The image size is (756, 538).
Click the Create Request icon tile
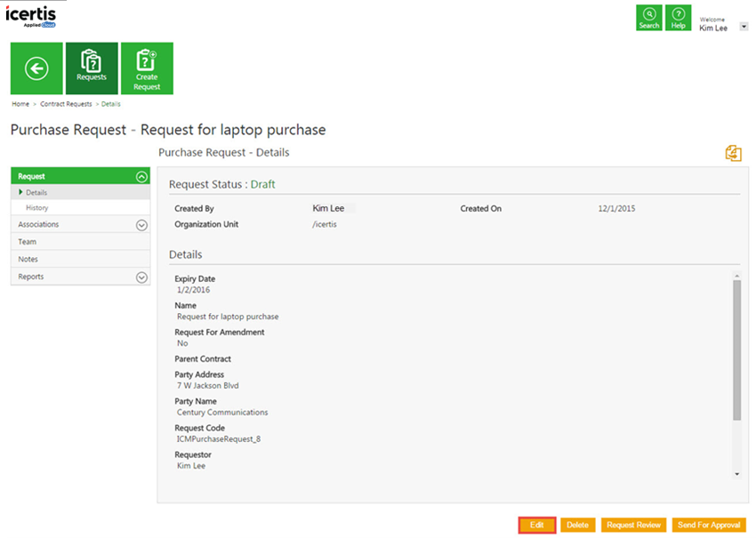(x=147, y=68)
